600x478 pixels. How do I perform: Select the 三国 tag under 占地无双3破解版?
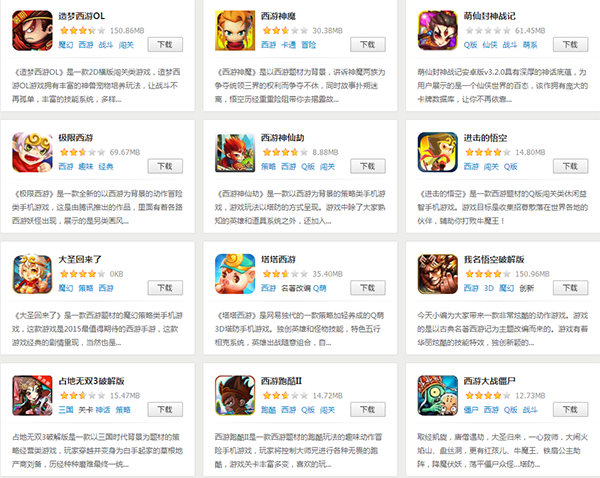click(x=65, y=410)
